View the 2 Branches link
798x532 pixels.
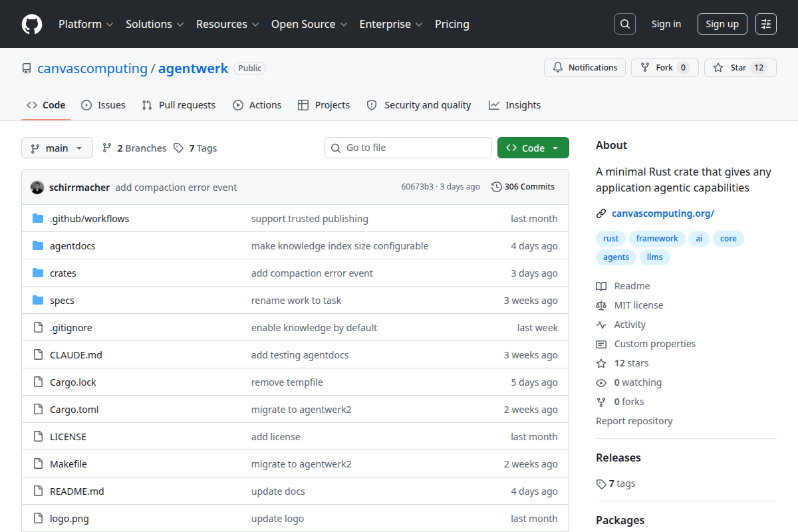134,148
